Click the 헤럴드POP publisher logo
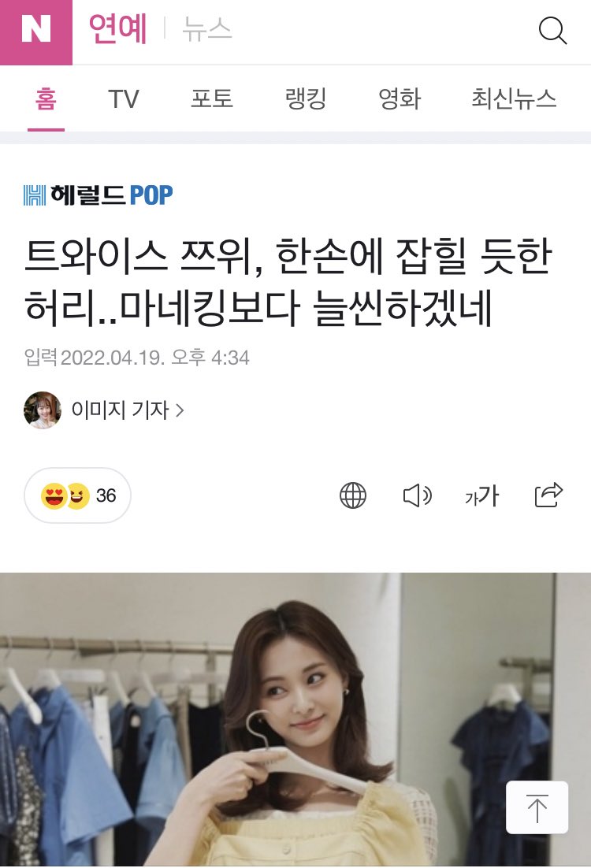 (98, 195)
